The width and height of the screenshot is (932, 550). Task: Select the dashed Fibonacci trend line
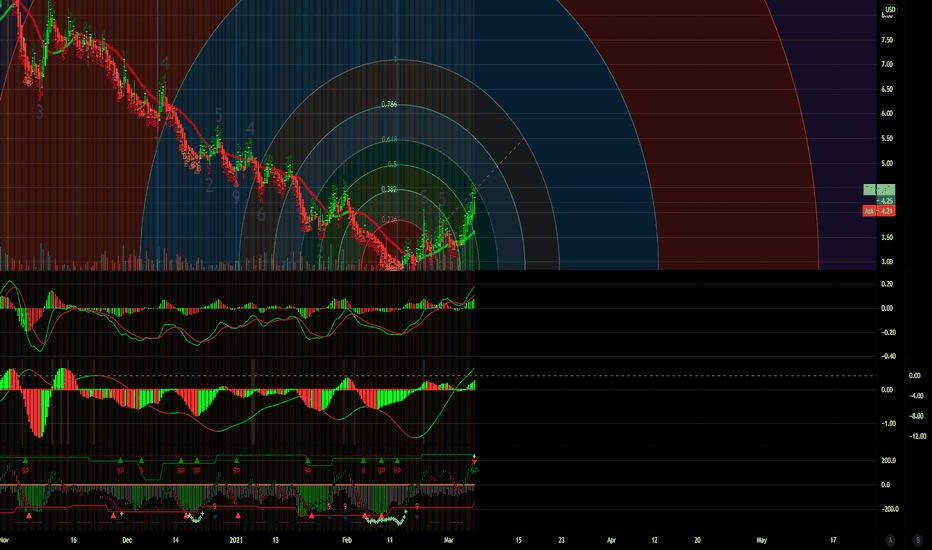499,163
